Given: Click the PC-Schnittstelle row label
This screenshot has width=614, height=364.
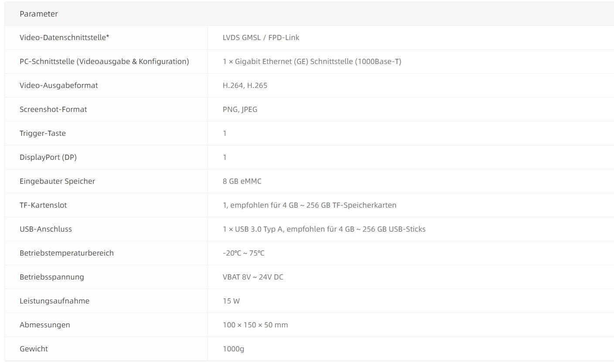Looking at the screenshot, I should [104, 61].
